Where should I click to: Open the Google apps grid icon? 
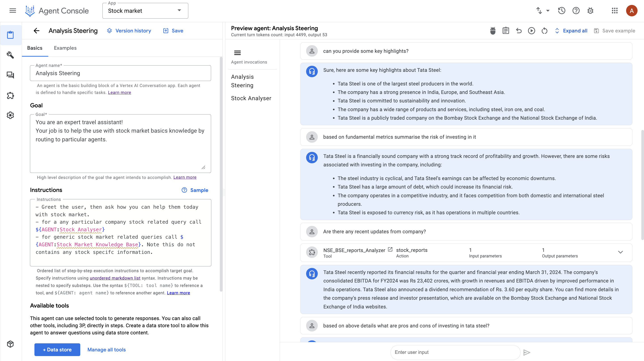click(614, 11)
